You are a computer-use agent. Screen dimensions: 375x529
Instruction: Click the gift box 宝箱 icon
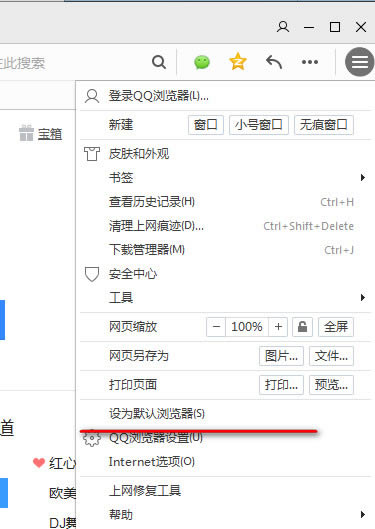click(x=26, y=133)
